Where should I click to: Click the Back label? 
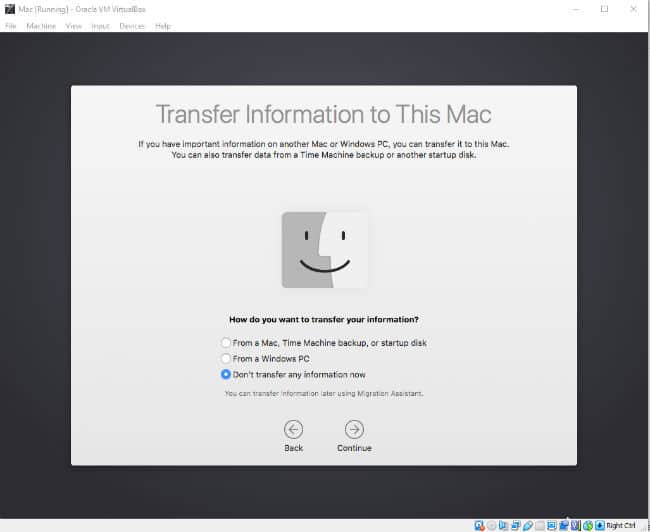(293, 448)
